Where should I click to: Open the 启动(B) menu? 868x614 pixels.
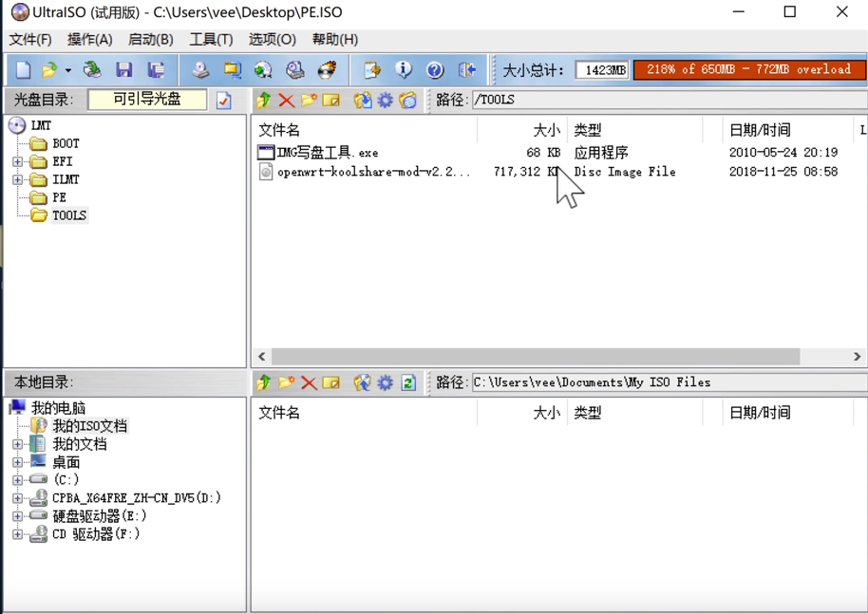coord(151,40)
